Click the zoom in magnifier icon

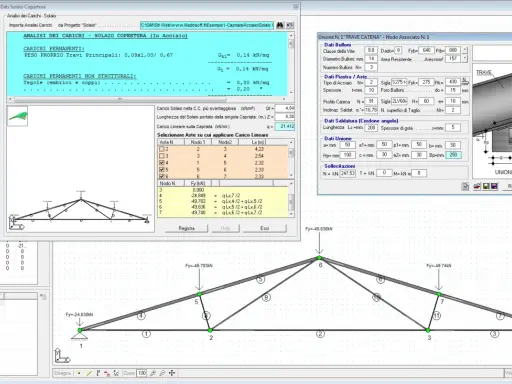(153, 373)
